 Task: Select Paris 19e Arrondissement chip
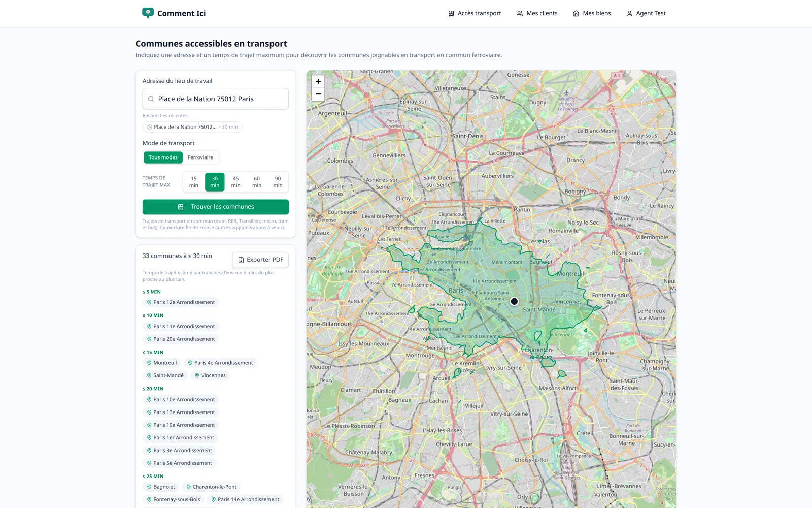pos(181,425)
